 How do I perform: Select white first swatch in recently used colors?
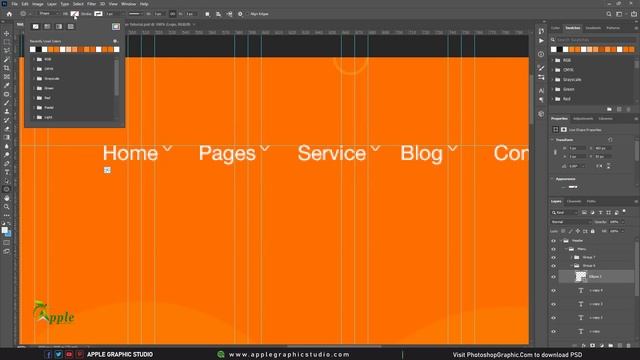pyautogui.click(x=33, y=49)
